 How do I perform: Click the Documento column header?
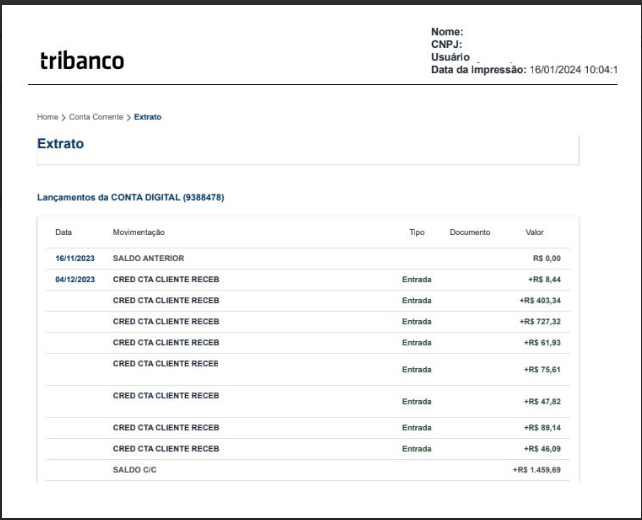470,232
